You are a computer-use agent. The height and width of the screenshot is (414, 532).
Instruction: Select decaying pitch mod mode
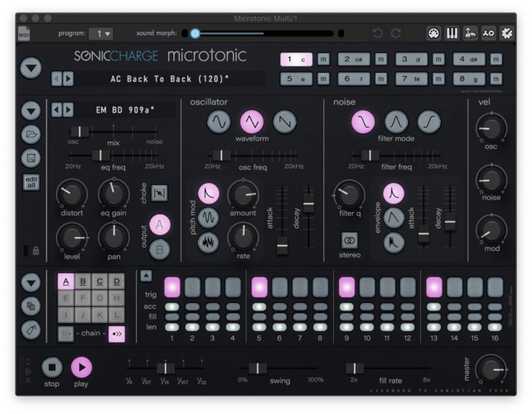pyautogui.click(x=208, y=194)
